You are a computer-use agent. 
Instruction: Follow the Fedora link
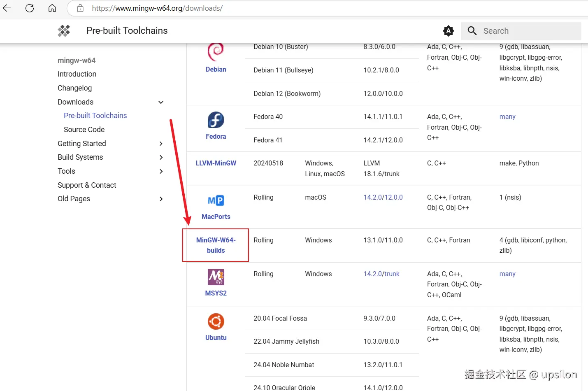point(216,137)
